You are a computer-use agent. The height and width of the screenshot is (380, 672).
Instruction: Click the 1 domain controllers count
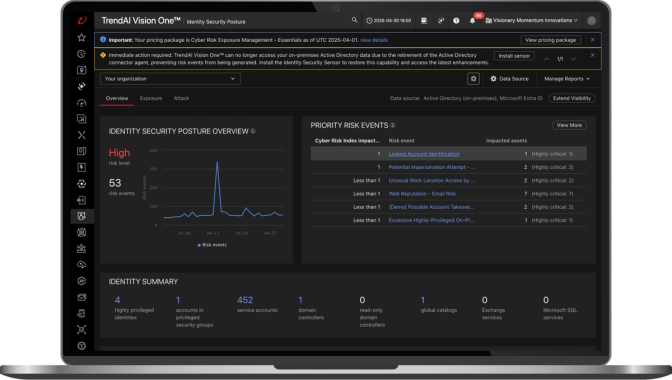(300, 300)
